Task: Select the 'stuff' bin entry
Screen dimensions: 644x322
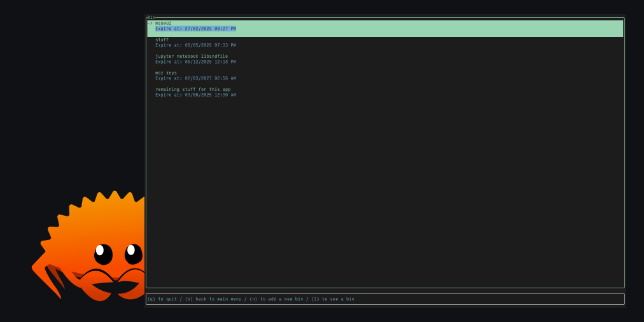Action: (162, 39)
